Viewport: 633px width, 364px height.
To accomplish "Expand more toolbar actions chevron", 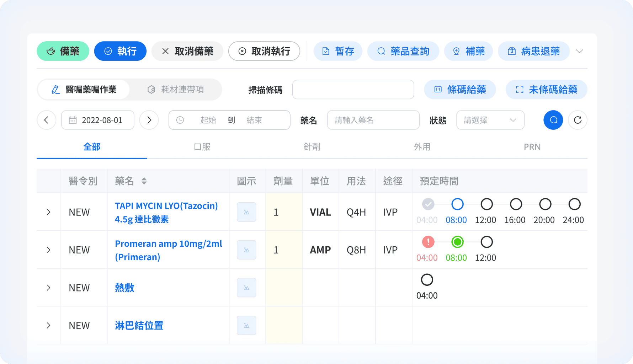I will coord(580,51).
